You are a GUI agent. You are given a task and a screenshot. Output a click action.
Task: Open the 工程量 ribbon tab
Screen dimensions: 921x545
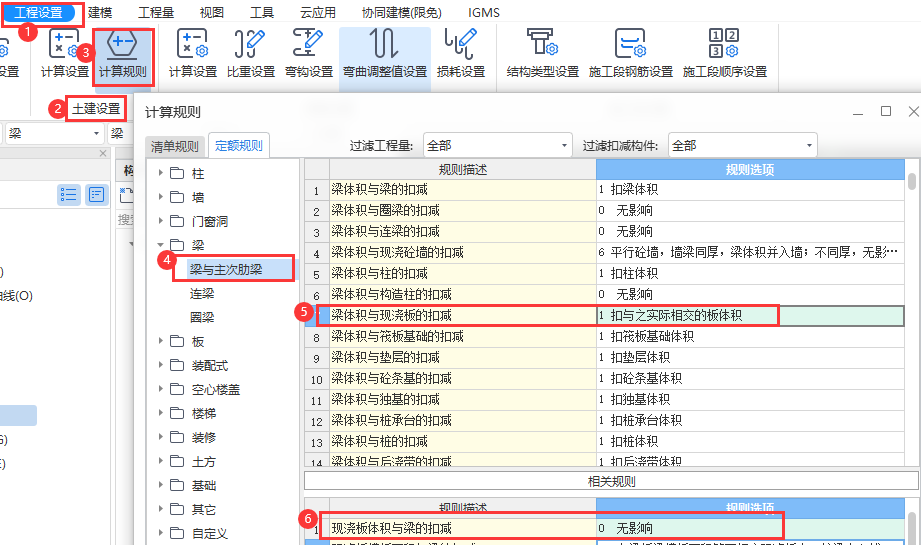(156, 12)
